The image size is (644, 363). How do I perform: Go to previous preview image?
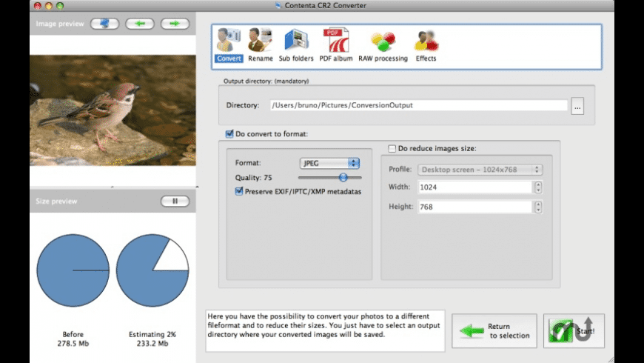(x=140, y=24)
